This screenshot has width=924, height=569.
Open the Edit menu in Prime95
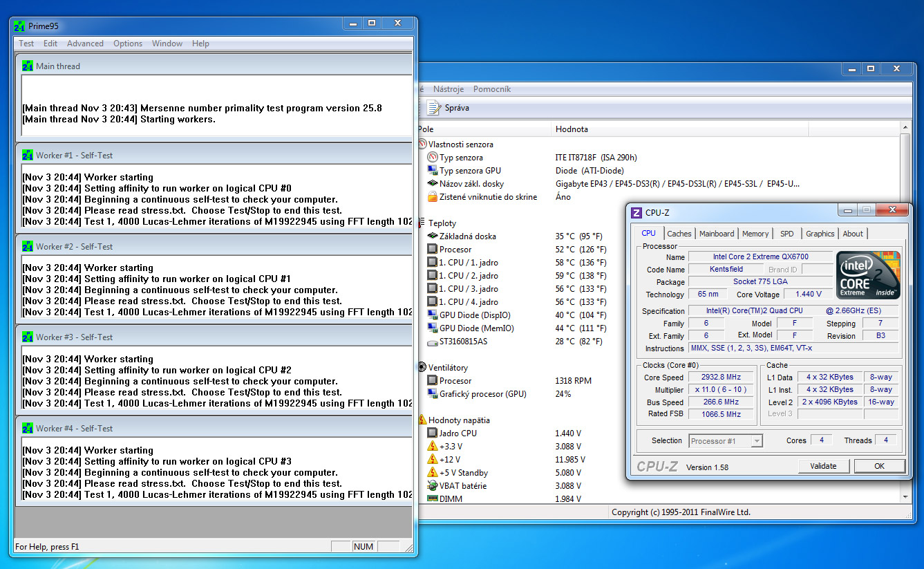coord(50,44)
